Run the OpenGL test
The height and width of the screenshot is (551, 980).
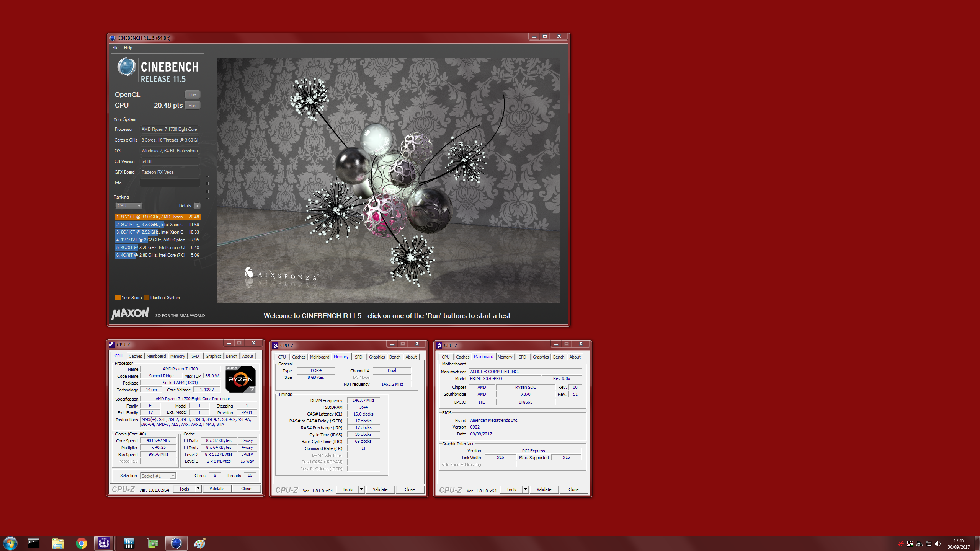point(193,95)
